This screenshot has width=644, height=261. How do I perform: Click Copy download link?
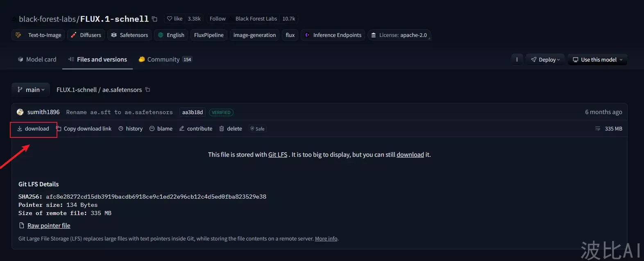tap(84, 129)
